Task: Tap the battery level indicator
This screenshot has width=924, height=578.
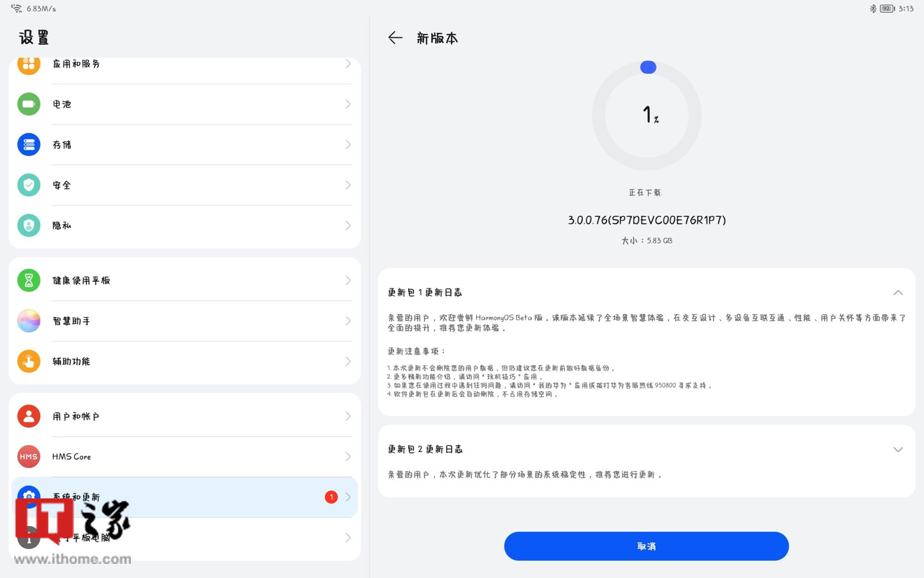Action: [x=887, y=8]
